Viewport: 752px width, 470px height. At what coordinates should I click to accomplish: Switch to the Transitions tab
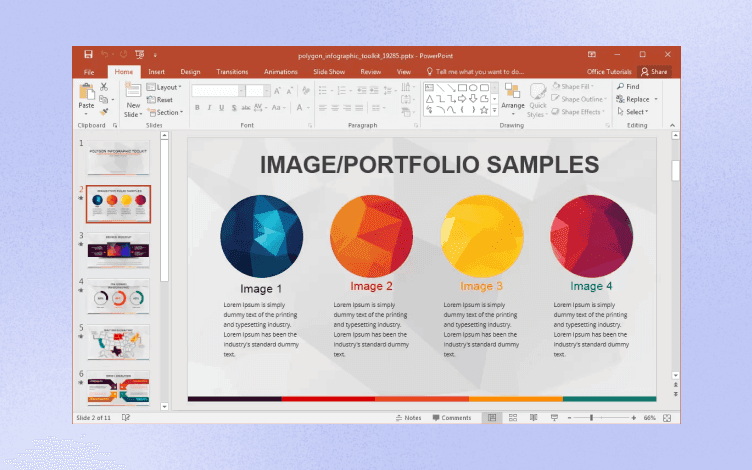coord(232,72)
